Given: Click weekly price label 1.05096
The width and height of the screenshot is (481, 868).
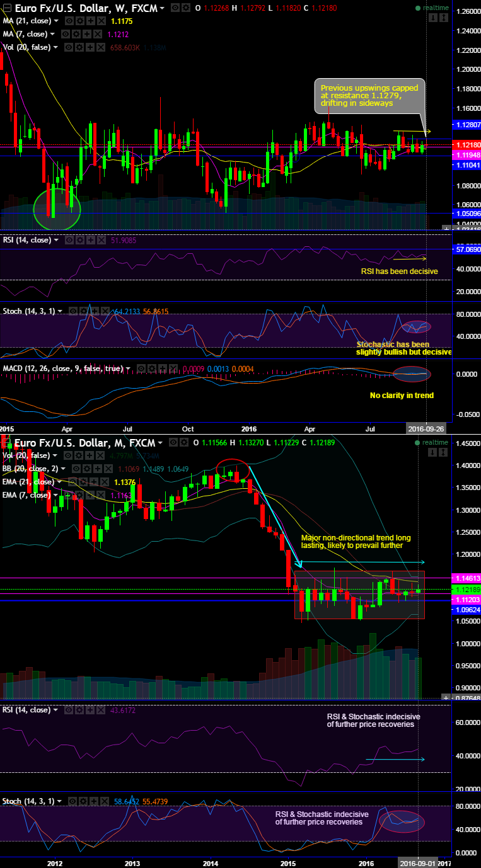Looking at the screenshot, I should click(x=467, y=214).
